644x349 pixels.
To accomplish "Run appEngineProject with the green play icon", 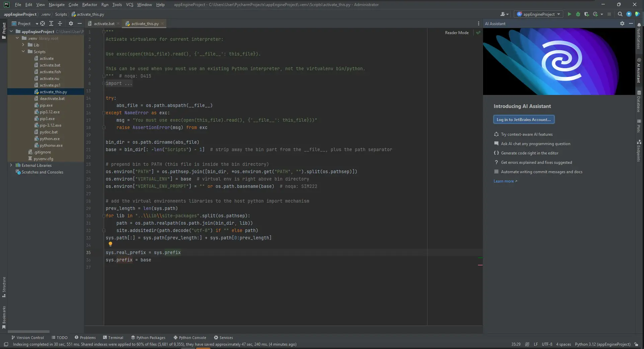I will coord(569,14).
